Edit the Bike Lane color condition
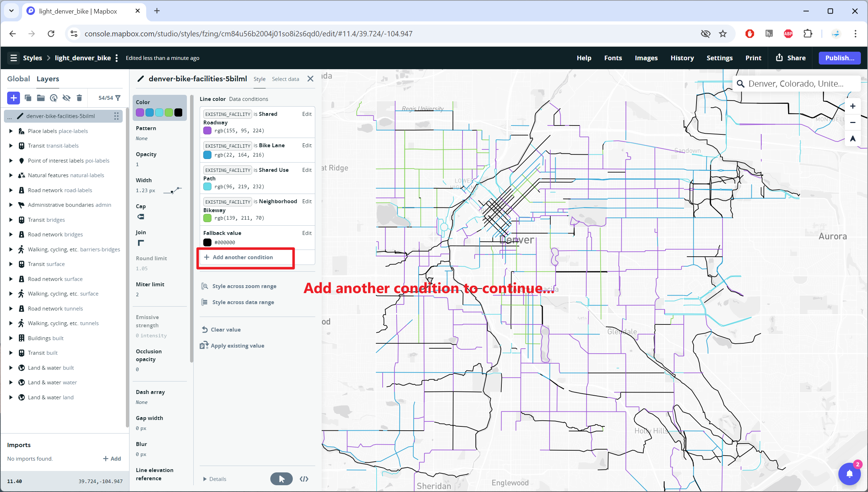This screenshot has width=868, height=492. (307, 145)
